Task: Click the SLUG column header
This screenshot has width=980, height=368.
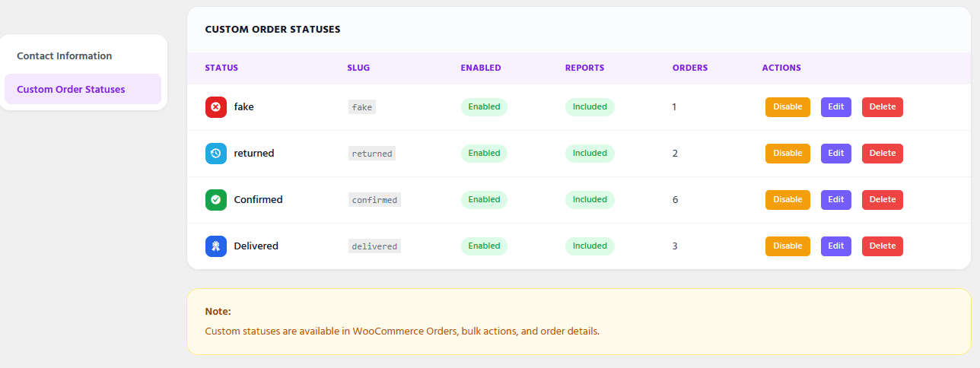Action: click(358, 68)
